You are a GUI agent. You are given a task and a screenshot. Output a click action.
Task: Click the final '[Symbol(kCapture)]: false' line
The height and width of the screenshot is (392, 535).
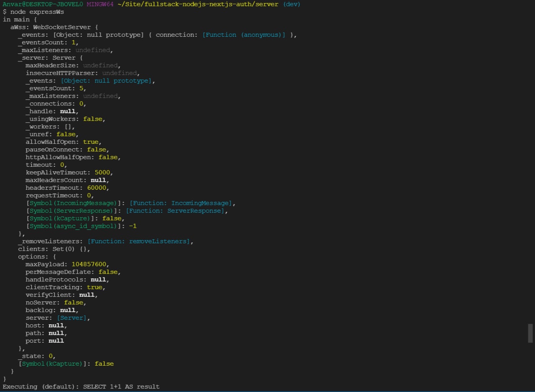(66, 364)
